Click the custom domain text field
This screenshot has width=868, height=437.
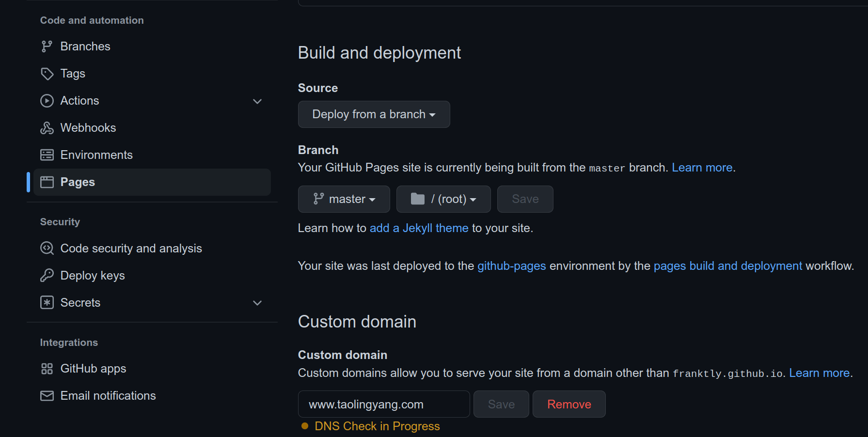[x=383, y=404]
